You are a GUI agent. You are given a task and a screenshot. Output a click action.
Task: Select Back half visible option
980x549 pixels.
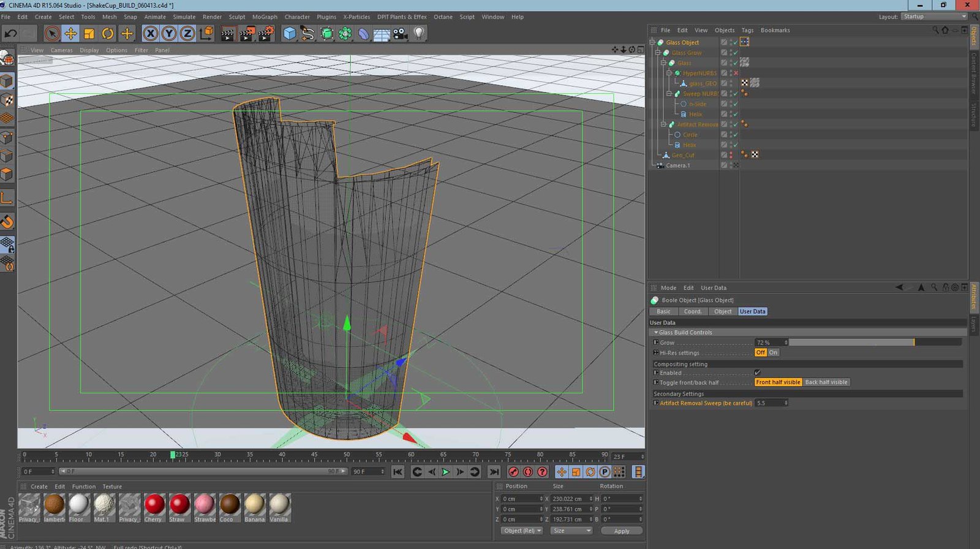pos(826,382)
